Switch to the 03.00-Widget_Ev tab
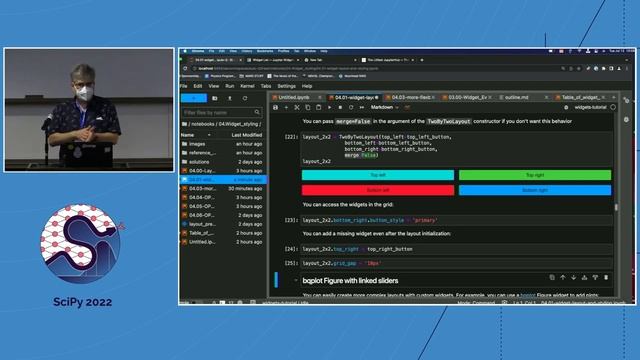Image resolution: width=640 pixels, height=360 pixels. (x=467, y=98)
